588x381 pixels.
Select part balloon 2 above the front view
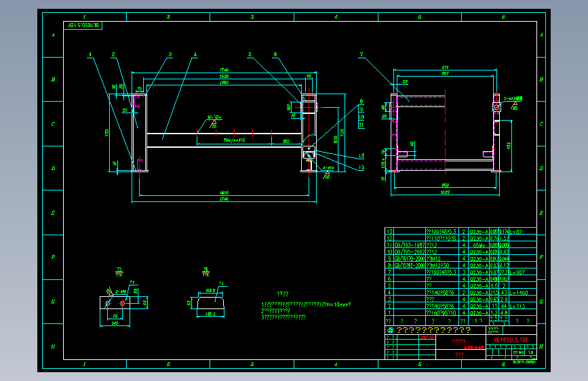(113, 54)
